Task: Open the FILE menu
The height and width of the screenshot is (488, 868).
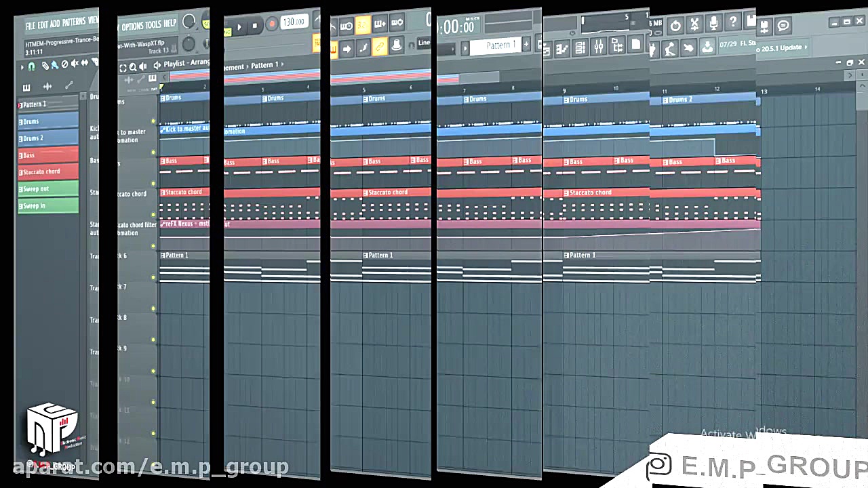Action: (31, 26)
